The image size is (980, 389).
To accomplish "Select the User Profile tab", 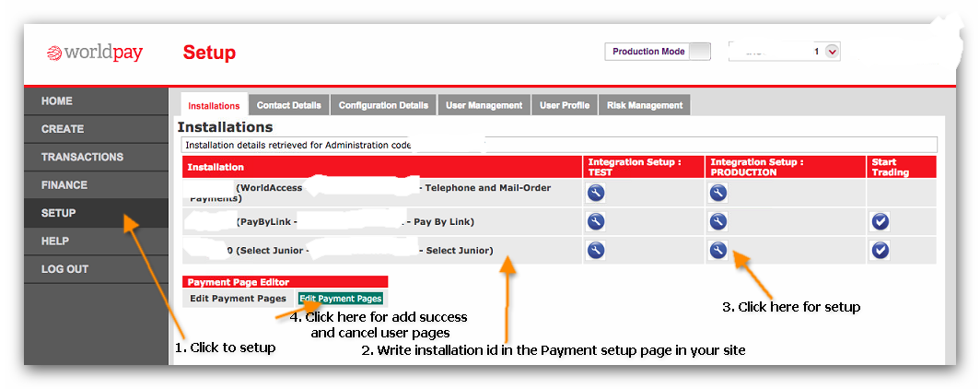I will click(565, 105).
